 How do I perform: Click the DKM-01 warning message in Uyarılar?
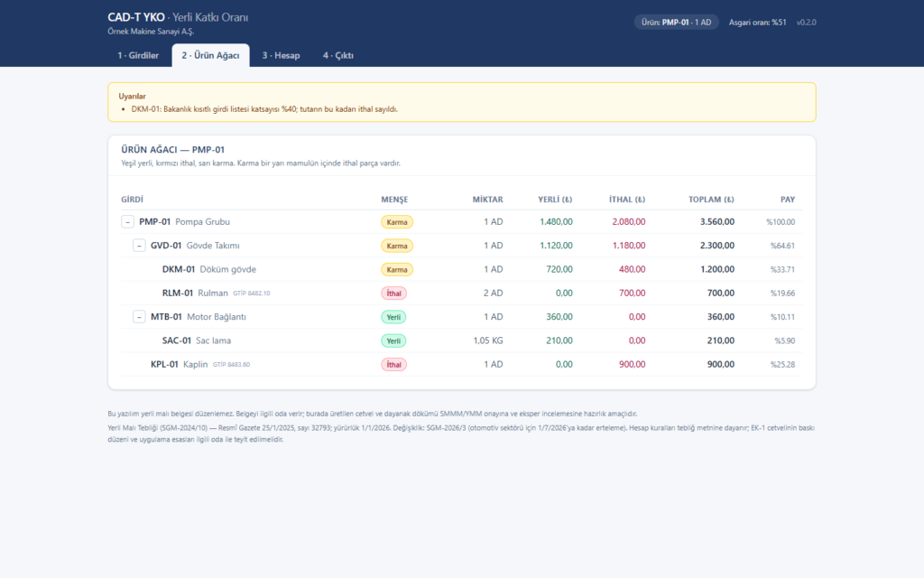click(x=264, y=109)
